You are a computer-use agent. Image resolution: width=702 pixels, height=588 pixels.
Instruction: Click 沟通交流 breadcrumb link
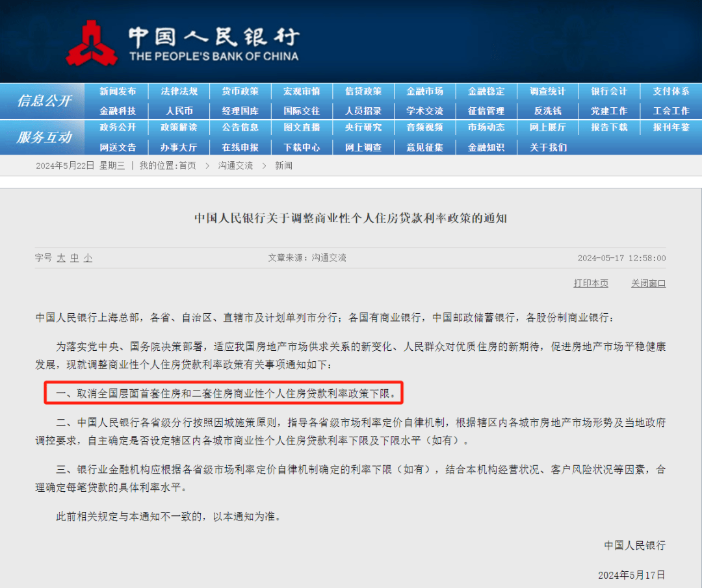235,166
